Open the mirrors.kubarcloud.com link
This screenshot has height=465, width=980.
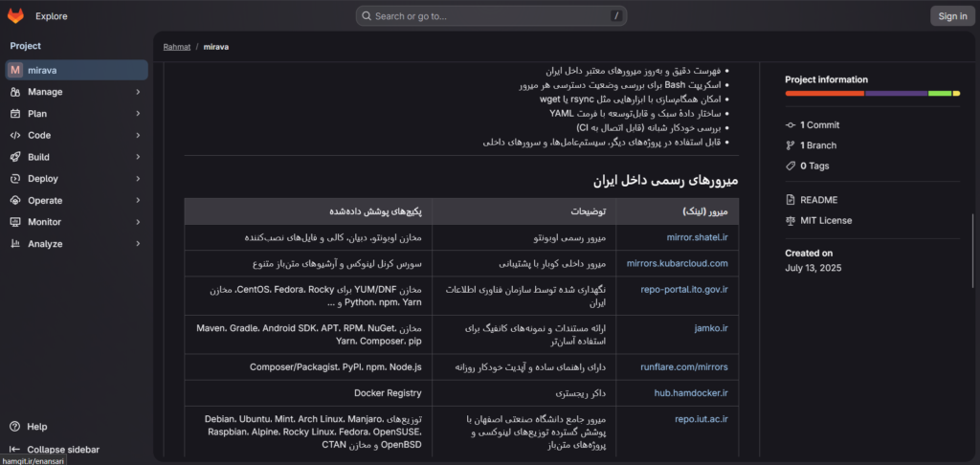[678, 263]
